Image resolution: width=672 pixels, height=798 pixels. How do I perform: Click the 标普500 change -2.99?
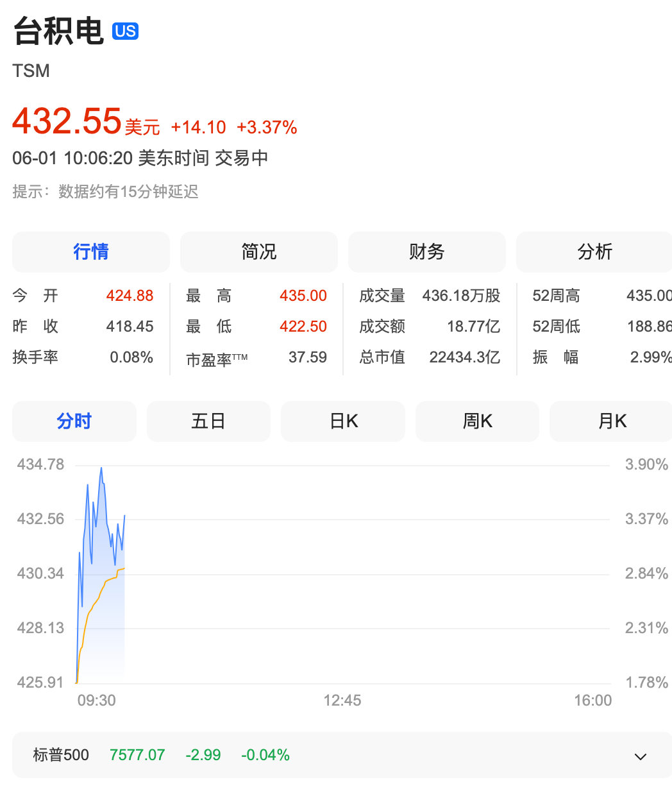(x=203, y=755)
